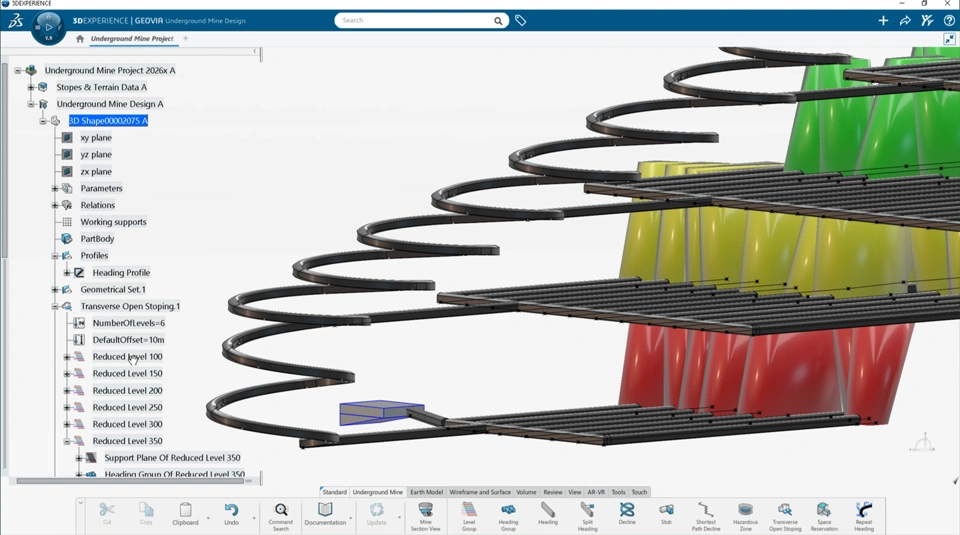Select the yz plane item
The image size is (960, 535).
(x=96, y=155)
